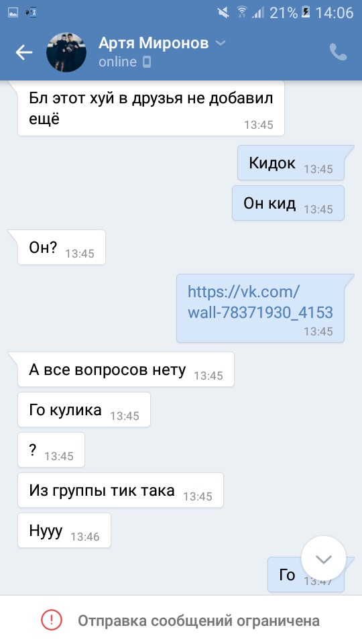Tap the back arrow to leave chat

(x=24, y=52)
